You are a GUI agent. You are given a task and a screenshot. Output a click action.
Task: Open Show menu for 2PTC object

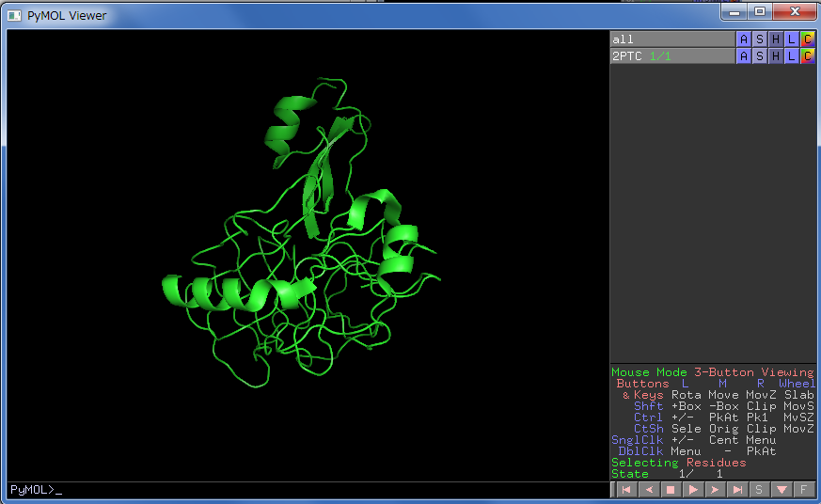(760, 56)
